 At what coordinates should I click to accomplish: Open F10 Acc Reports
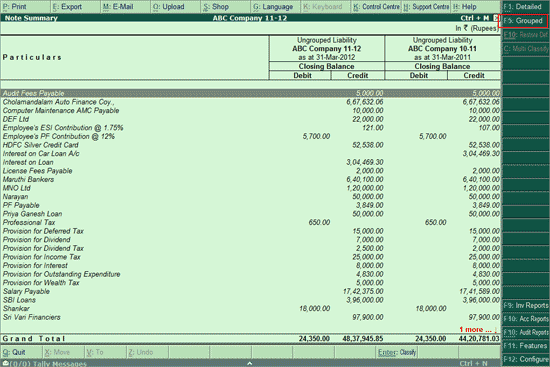525,319
